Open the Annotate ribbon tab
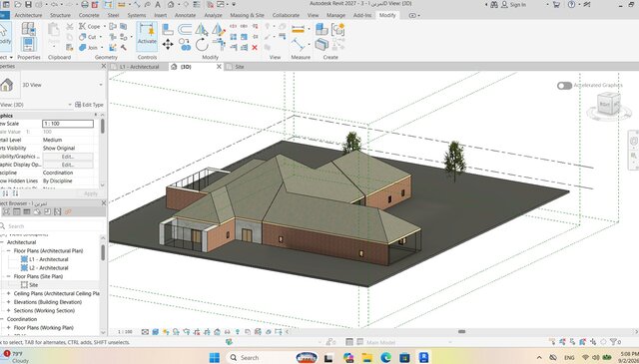The image size is (639, 364). click(x=185, y=15)
